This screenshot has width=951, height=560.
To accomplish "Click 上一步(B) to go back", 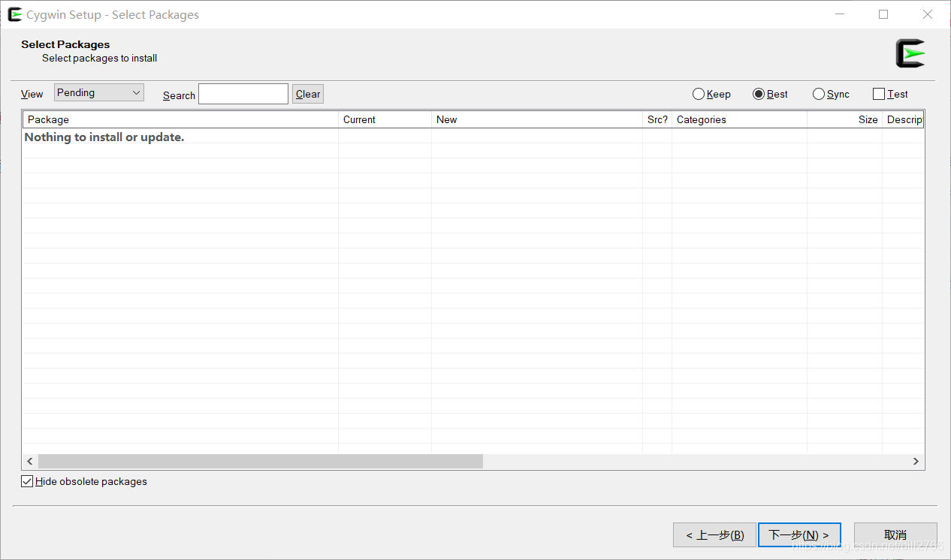I will (x=714, y=534).
